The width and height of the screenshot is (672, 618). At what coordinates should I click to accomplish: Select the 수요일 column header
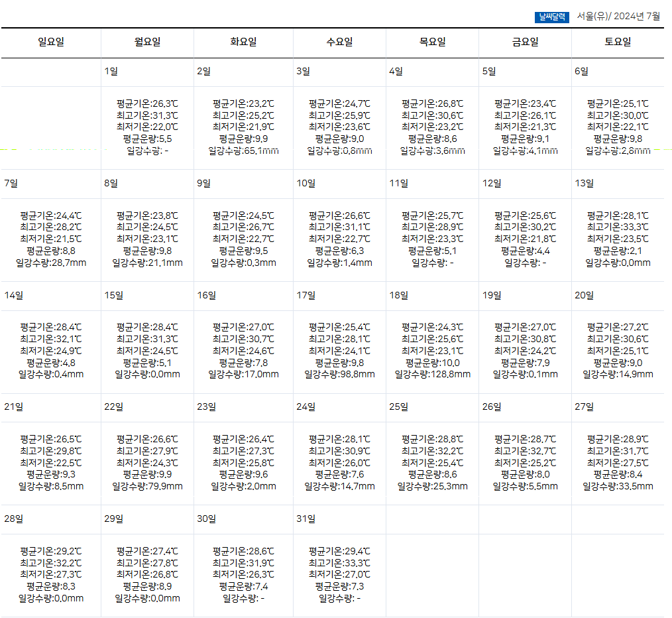[x=339, y=42]
